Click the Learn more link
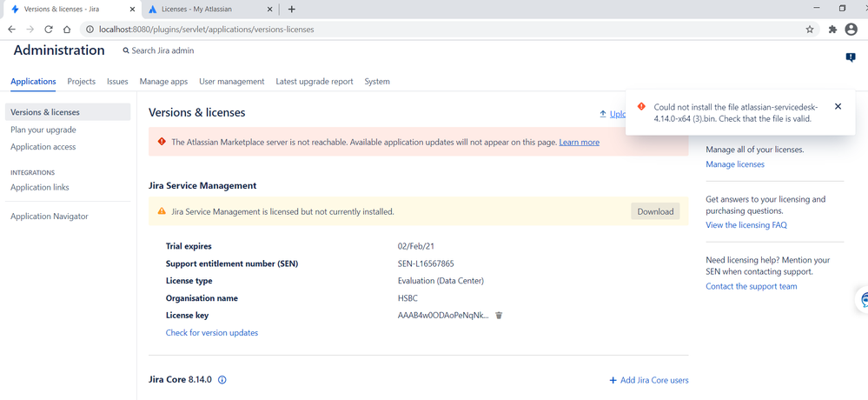868x400 pixels. tap(579, 143)
